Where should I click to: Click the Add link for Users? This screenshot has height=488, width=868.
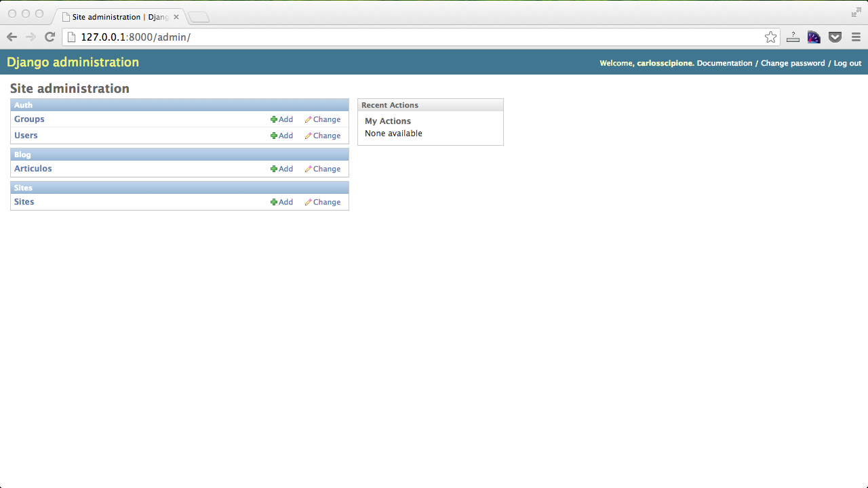(285, 136)
